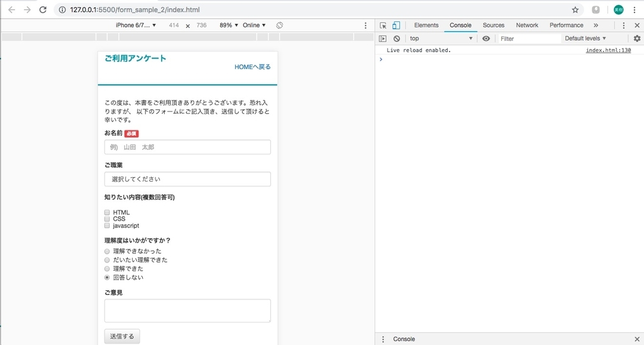The height and width of the screenshot is (345, 644).
Task: Show more DevTools tabs
Action: tap(596, 25)
